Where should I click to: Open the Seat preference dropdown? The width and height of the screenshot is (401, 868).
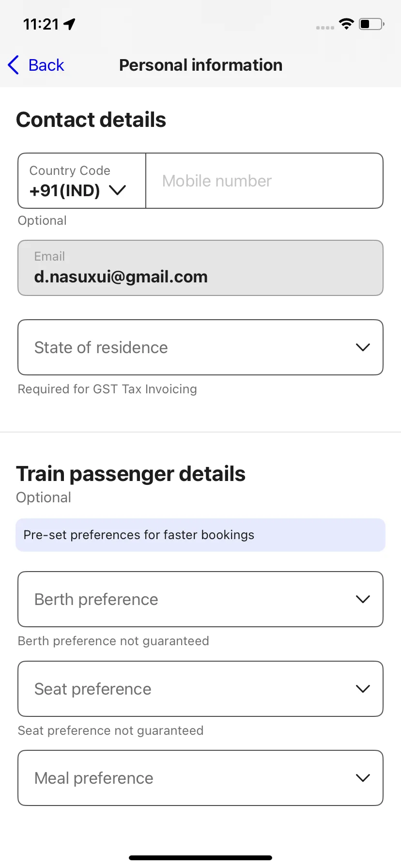(x=200, y=689)
